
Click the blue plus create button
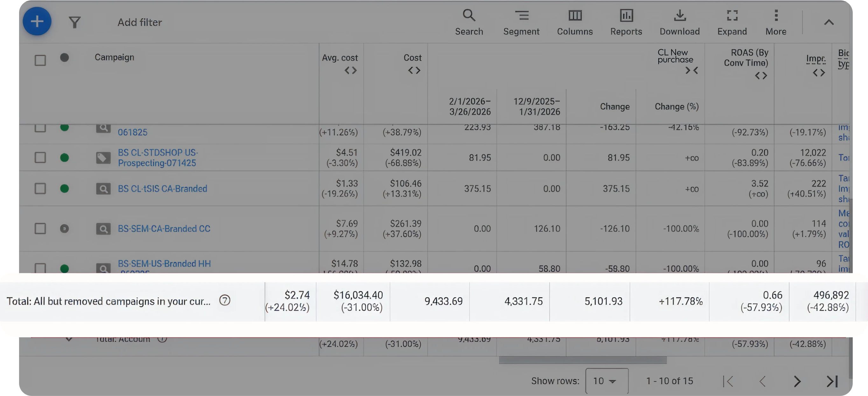37,22
